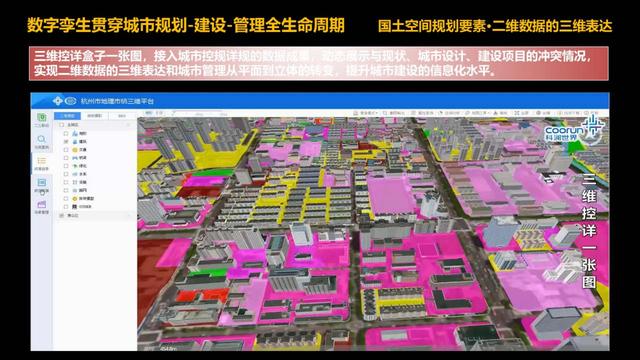This screenshot has width=640, height=360.
Task: Enable the 地形 terrain layer checkbox
Action: [66, 133]
